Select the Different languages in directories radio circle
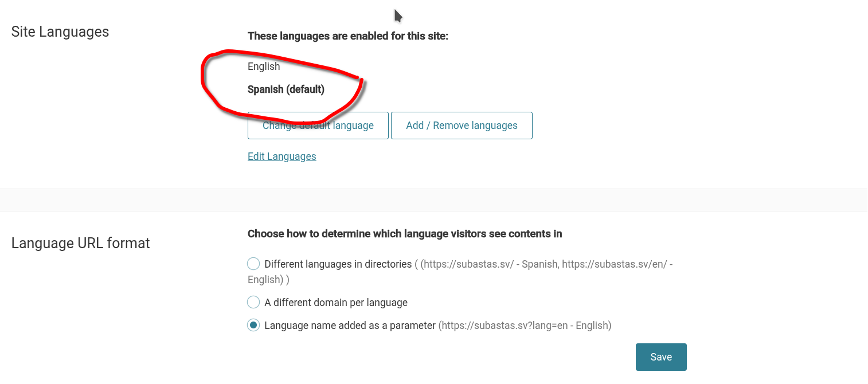868x384 pixels. 253,264
